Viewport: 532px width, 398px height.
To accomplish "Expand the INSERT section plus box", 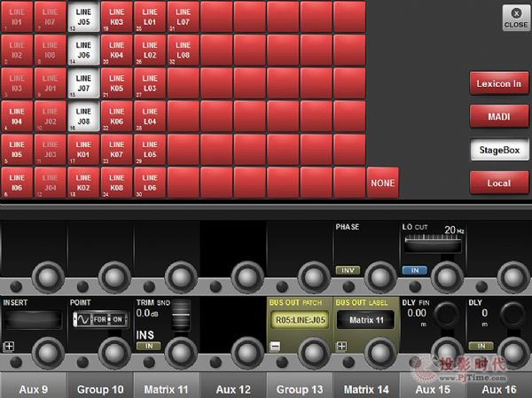I will click(x=9, y=346).
